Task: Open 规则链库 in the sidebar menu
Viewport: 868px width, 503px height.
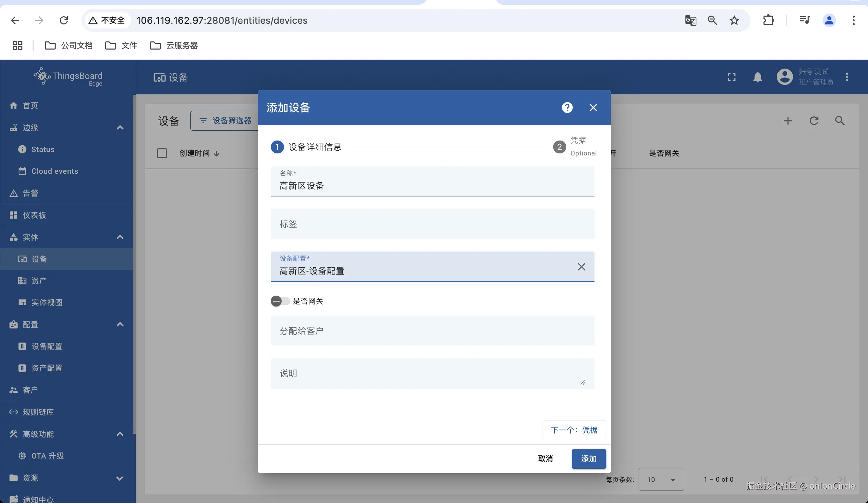Action: 38,412
